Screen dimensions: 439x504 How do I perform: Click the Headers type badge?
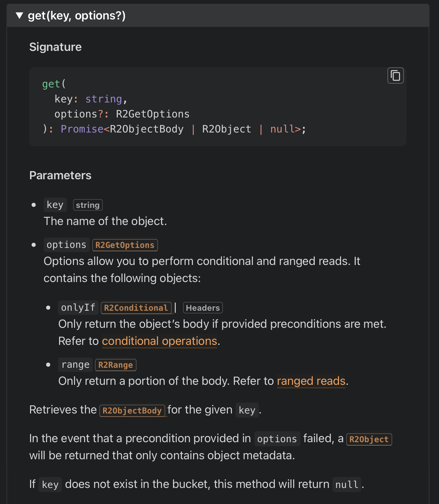coord(202,308)
